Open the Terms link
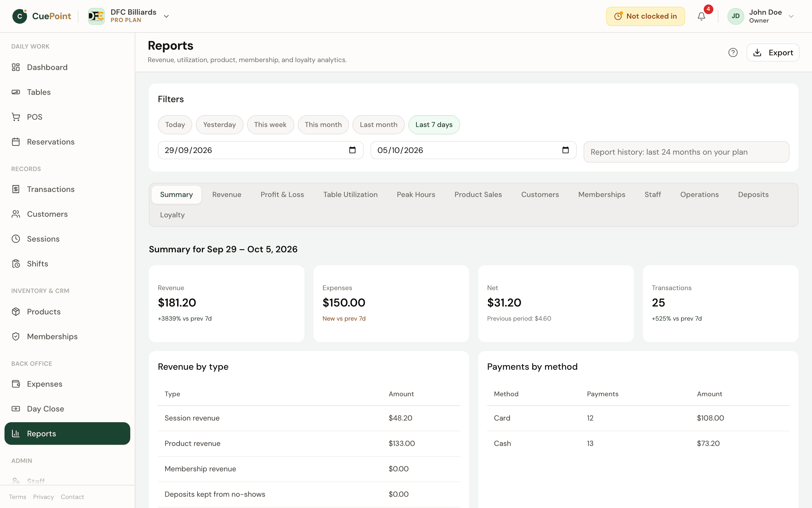This screenshot has width=812, height=508. (x=17, y=497)
